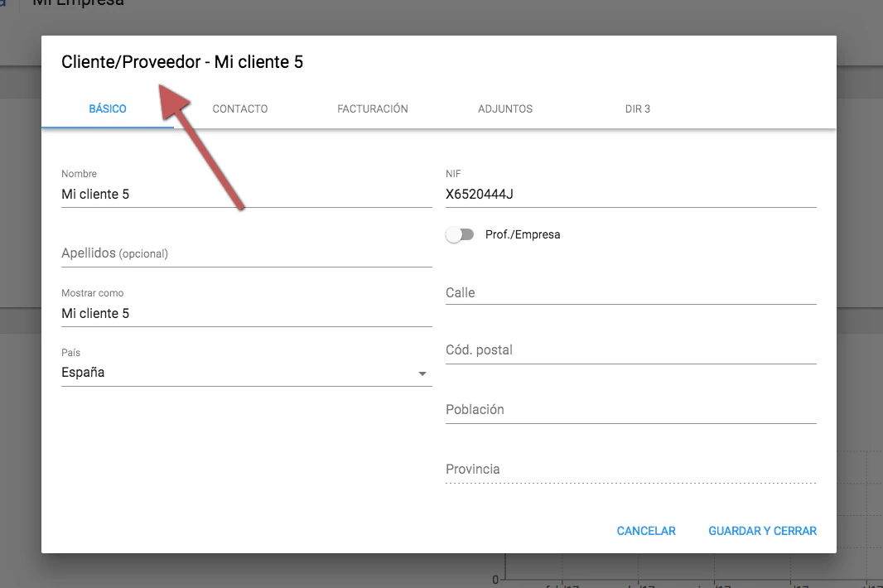
Task: Click the Población input field
Action: tap(630, 410)
